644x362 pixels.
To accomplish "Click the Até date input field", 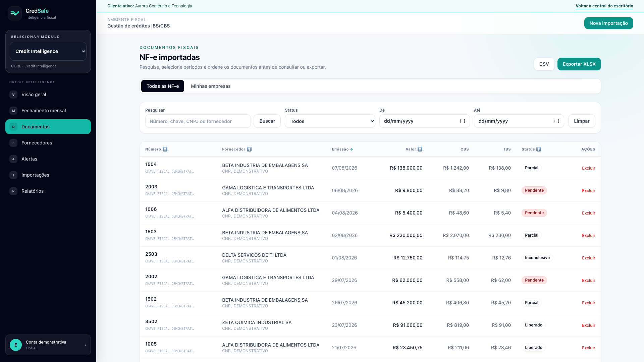I will pyautogui.click(x=519, y=121).
